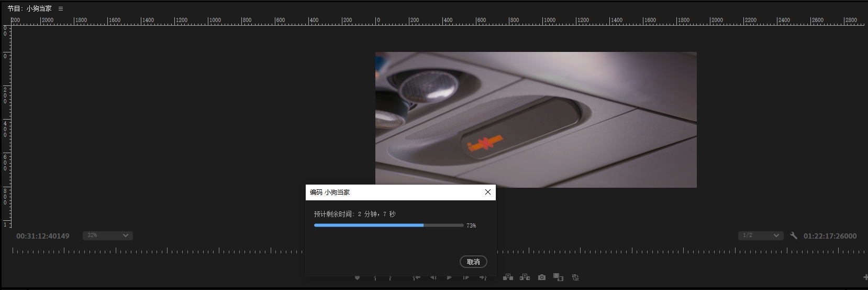Click the comparison view icon
The height and width of the screenshot is (290, 868).
pyautogui.click(x=559, y=277)
